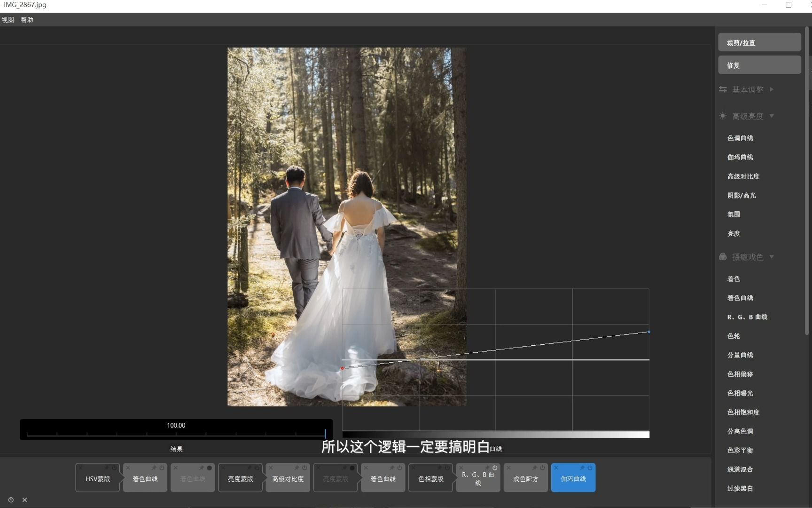Expand the 基本调整 section arrow
Viewport: 812px width, 508px height.
click(772, 89)
